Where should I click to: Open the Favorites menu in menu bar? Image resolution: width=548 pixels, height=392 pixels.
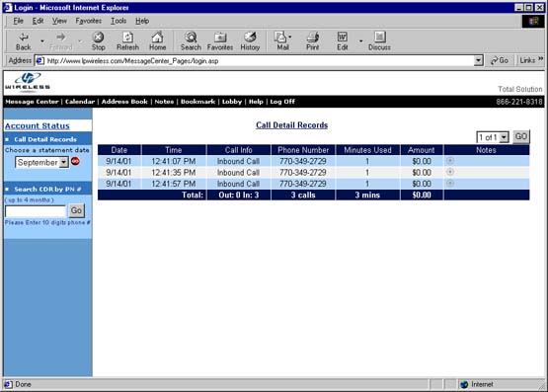[89, 21]
